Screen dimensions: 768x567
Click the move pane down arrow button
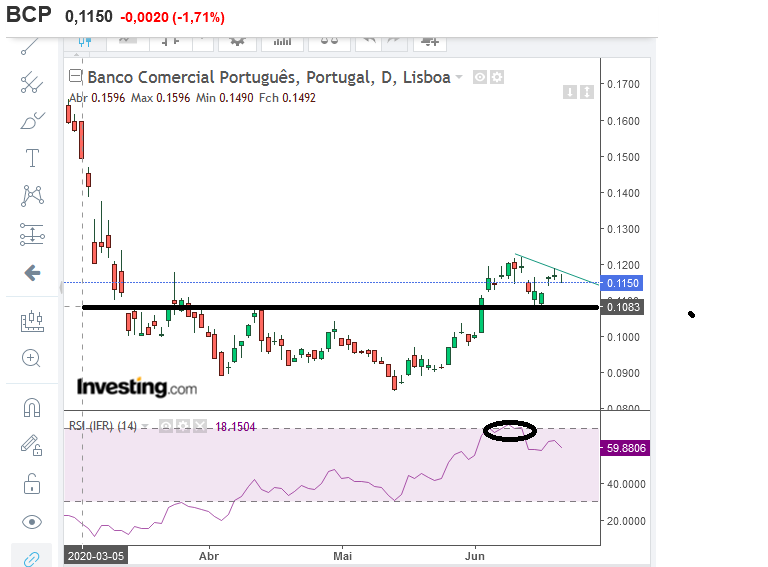(x=570, y=92)
